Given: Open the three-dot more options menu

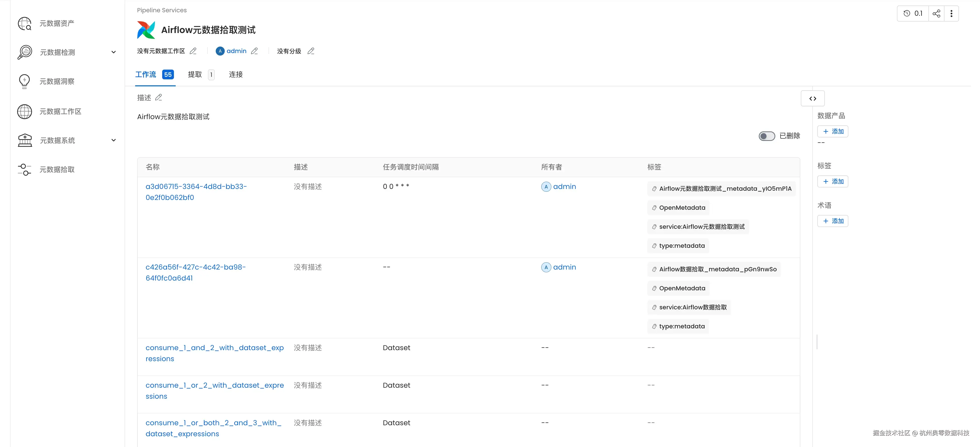Looking at the screenshot, I should [x=951, y=13].
